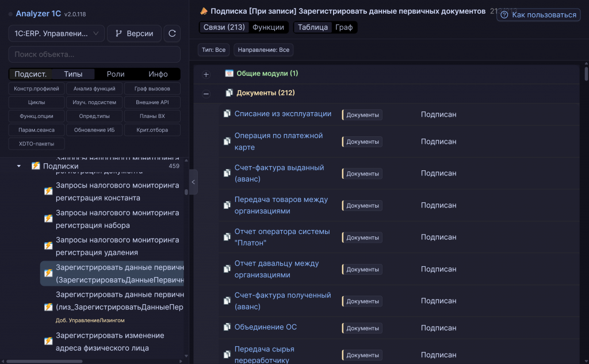This screenshot has width=589, height=364.
Task: Collapse the Документы (212) group
Action: [x=206, y=94]
